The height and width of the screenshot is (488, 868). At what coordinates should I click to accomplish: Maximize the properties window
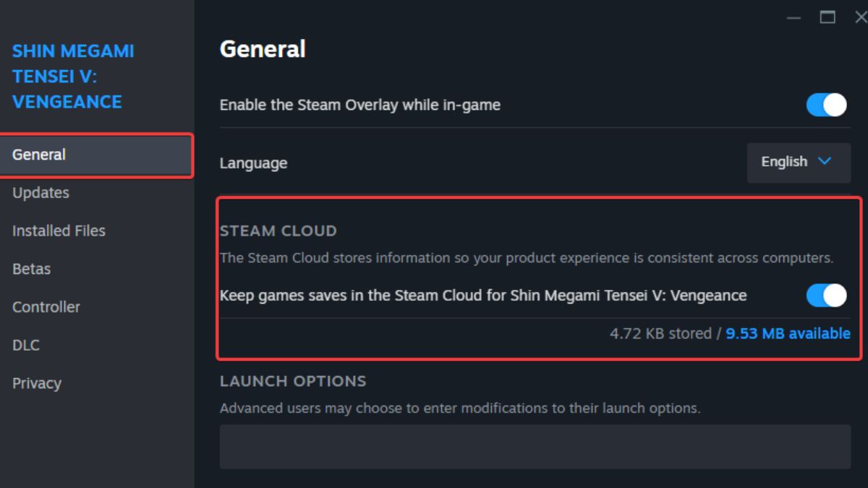(x=827, y=17)
